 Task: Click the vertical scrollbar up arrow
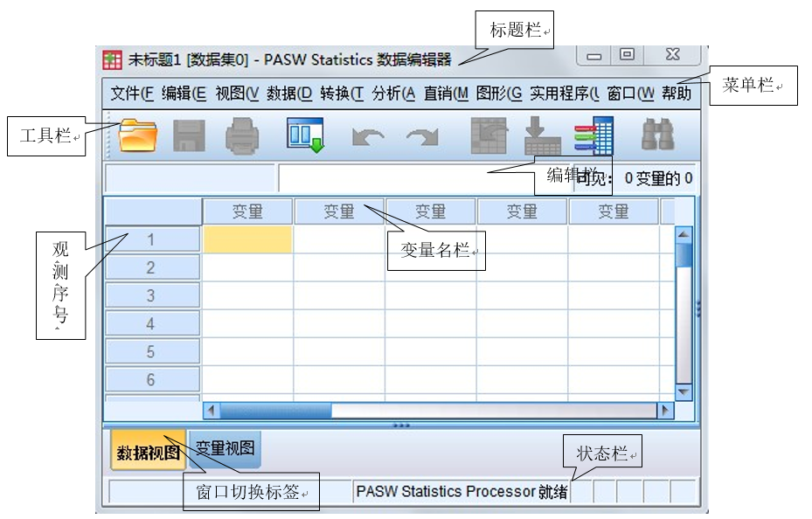pos(684,235)
